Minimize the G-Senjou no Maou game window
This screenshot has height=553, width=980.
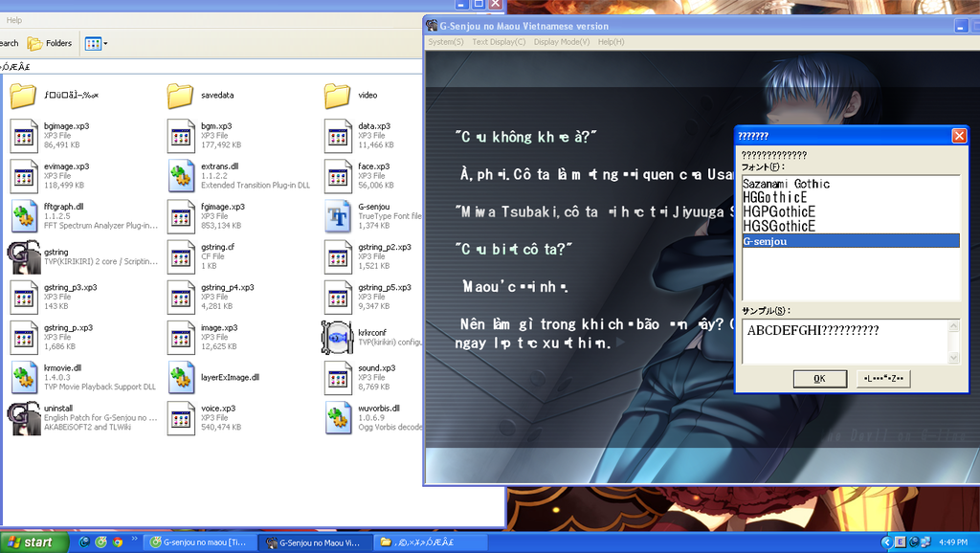(961, 26)
